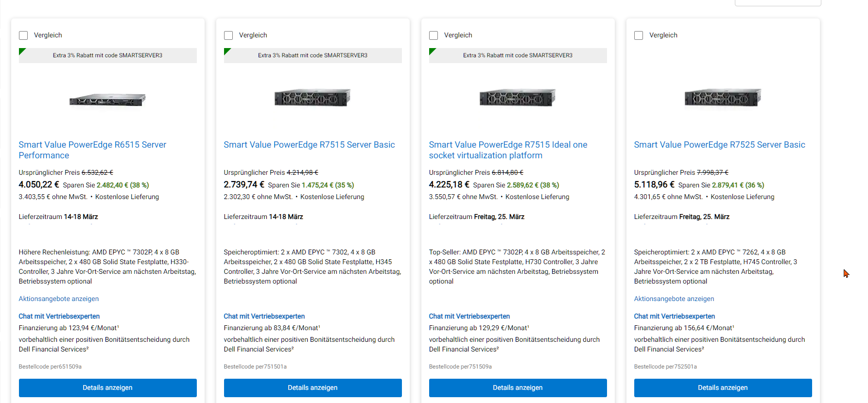The width and height of the screenshot is (868, 403).
Task: Open the sort dropdown at top right
Action: coord(778,3)
